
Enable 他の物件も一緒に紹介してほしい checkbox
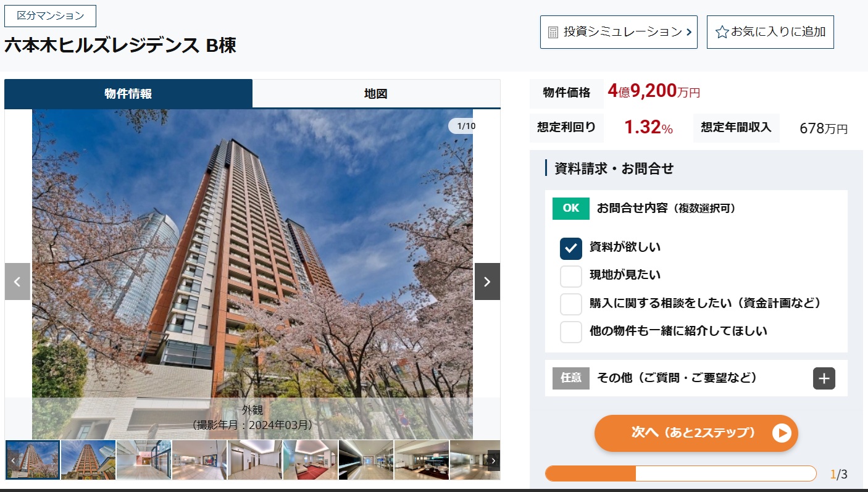pos(571,331)
